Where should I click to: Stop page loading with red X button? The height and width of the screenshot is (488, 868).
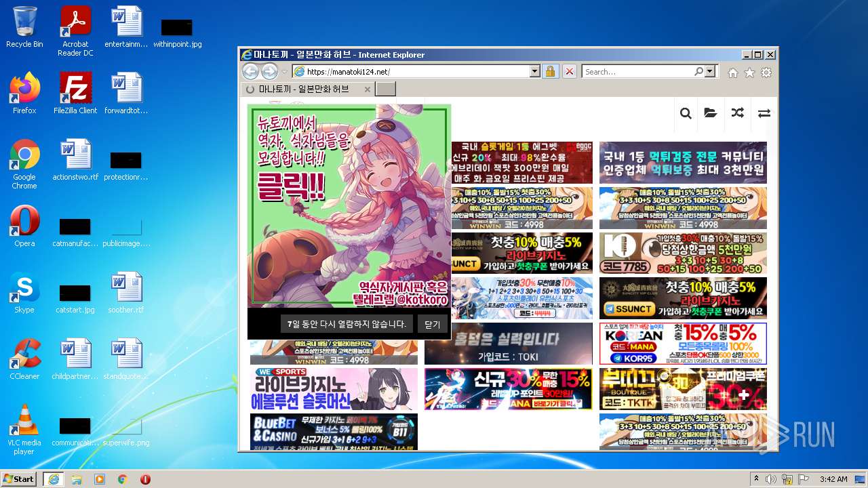click(570, 71)
